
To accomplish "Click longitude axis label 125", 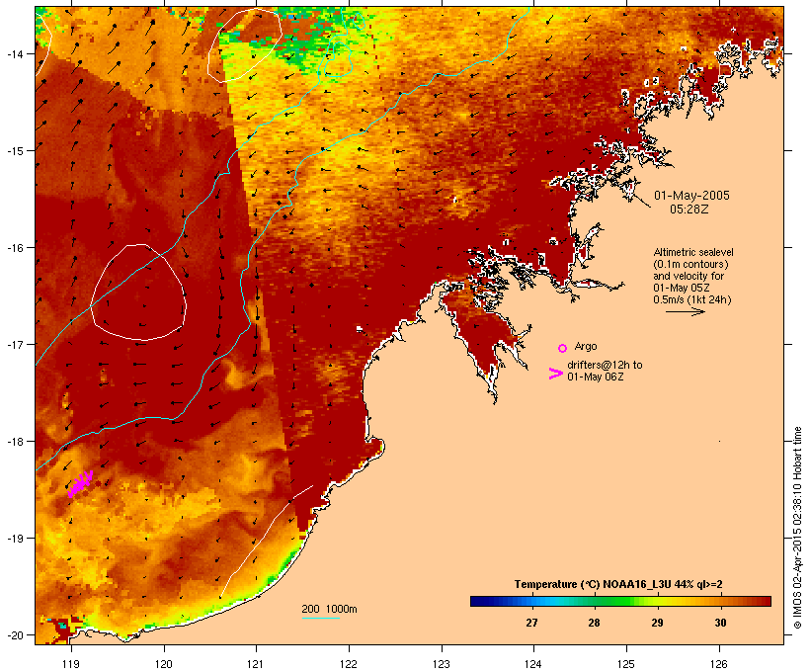I will 626,664.
